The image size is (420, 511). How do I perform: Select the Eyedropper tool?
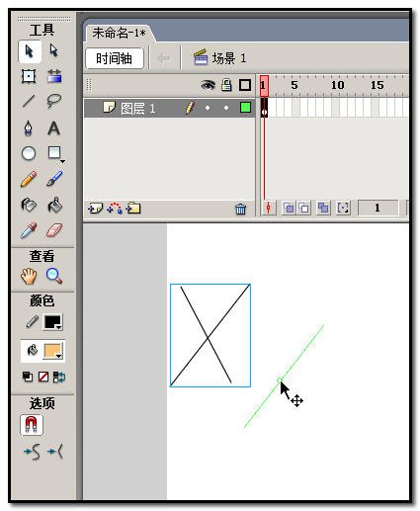pyautogui.click(x=29, y=230)
